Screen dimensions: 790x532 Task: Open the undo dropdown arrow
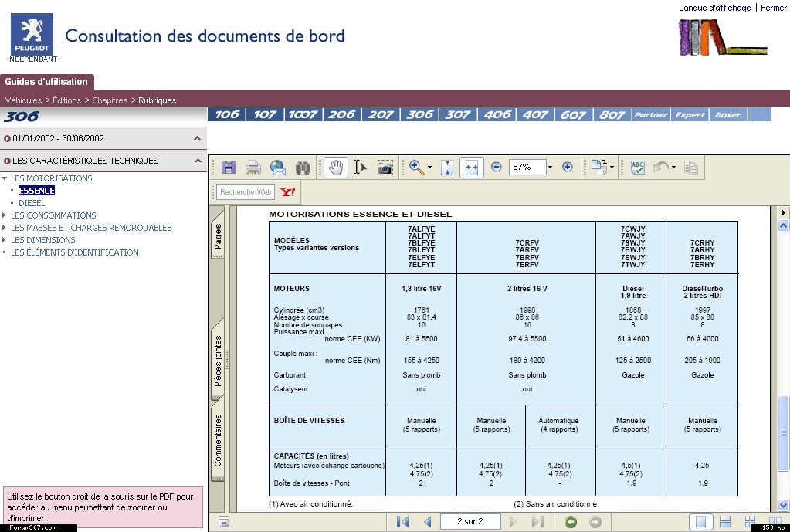pyautogui.click(x=673, y=168)
